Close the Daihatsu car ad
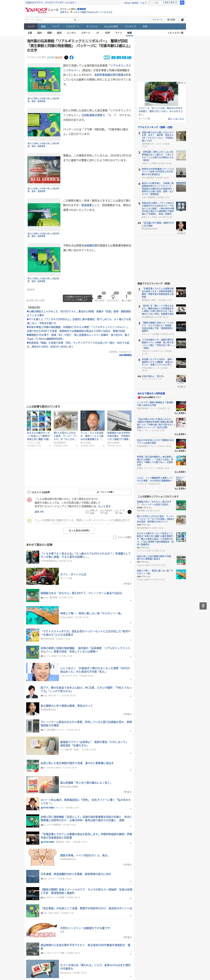The height and width of the screenshot is (980, 210). point(184,83)
